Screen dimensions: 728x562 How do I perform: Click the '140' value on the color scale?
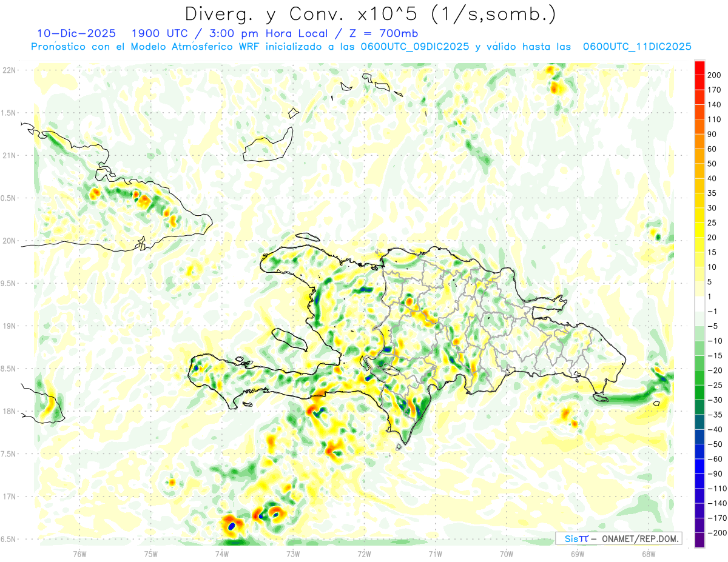pyautogui.click(x=715, y=104)
